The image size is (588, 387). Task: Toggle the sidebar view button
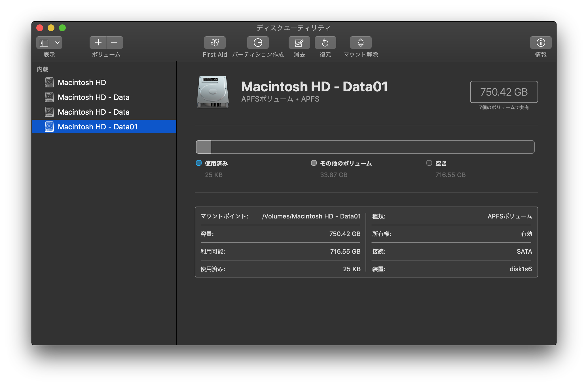44,43
